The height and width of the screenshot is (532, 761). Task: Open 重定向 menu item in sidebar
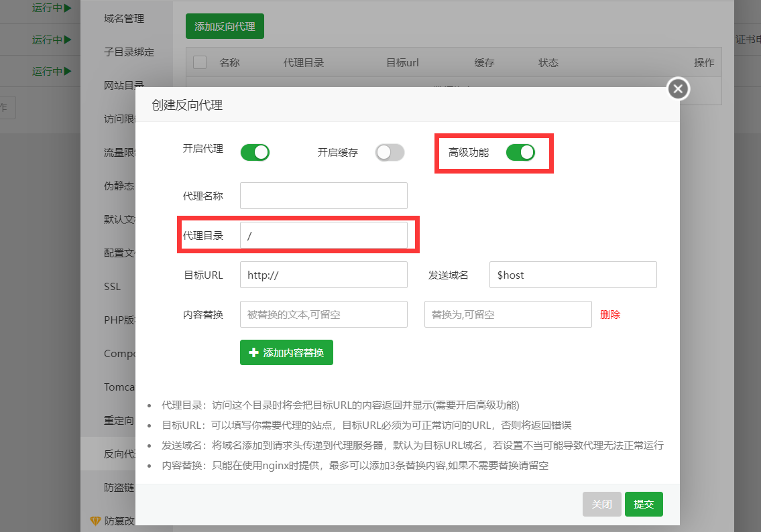119,421
